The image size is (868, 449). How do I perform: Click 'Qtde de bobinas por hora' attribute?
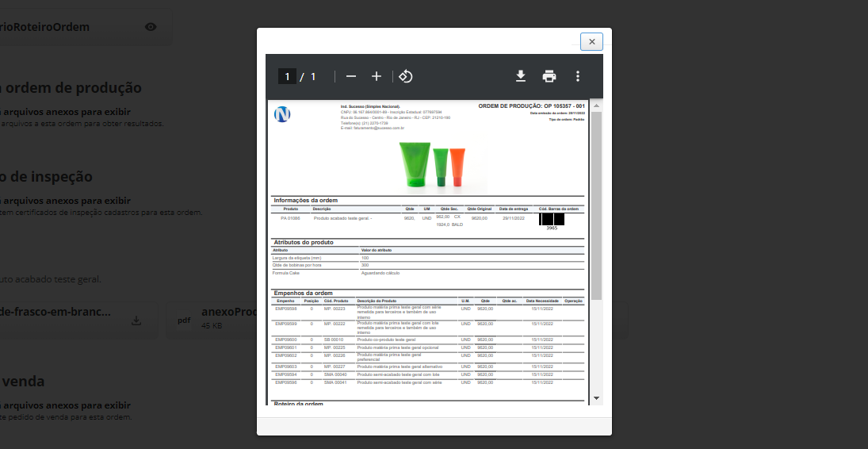[296, 265]
